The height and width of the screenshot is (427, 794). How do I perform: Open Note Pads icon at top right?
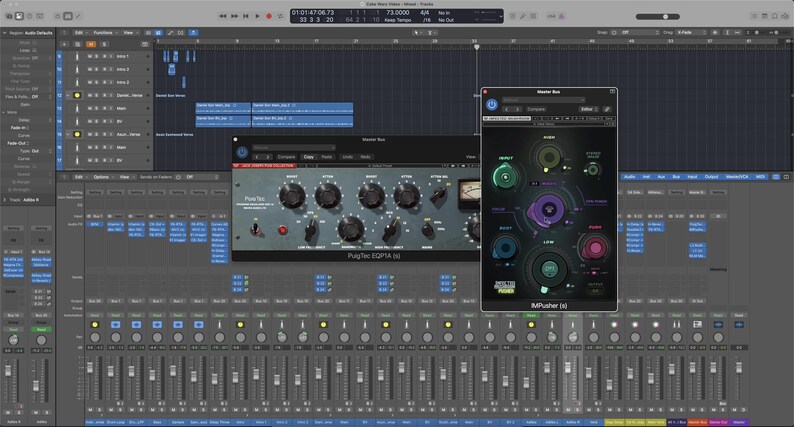pos(765,16)
